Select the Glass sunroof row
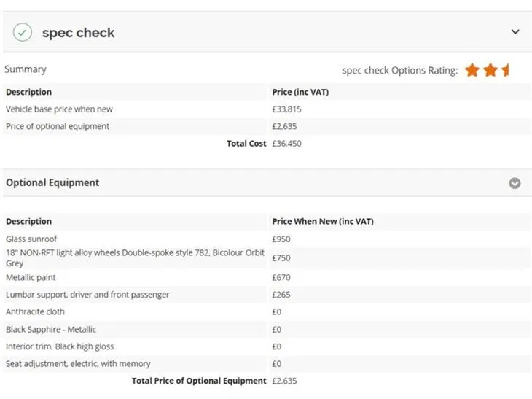532x399 pixels. coord(267,239)
